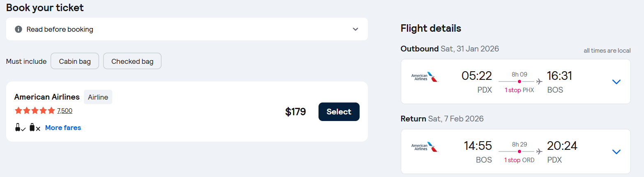Expand return BOS to PDX flight details
The width and height of the screenshot is (644, 177).
616,151
